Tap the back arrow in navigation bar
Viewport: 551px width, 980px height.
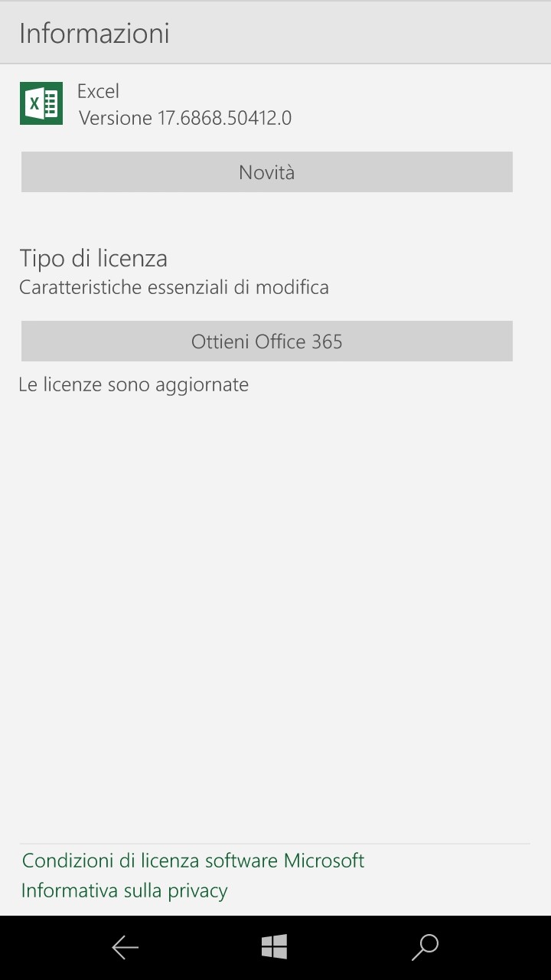tap(125, 948)
